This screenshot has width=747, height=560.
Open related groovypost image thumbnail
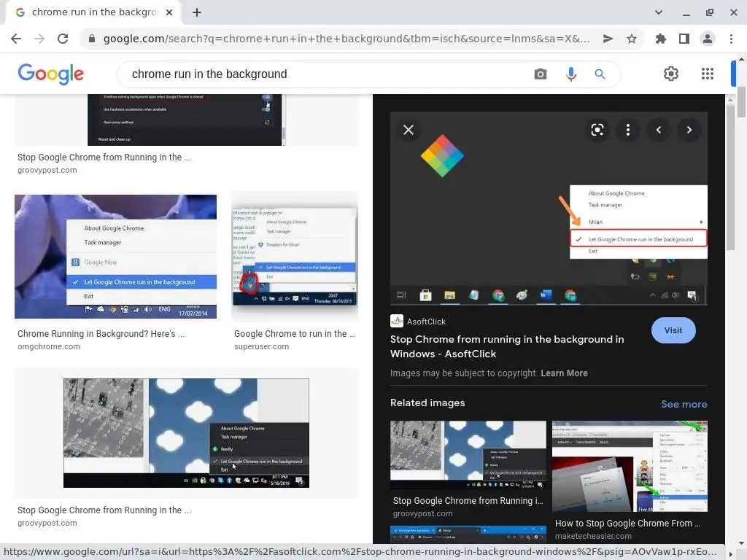468,455
